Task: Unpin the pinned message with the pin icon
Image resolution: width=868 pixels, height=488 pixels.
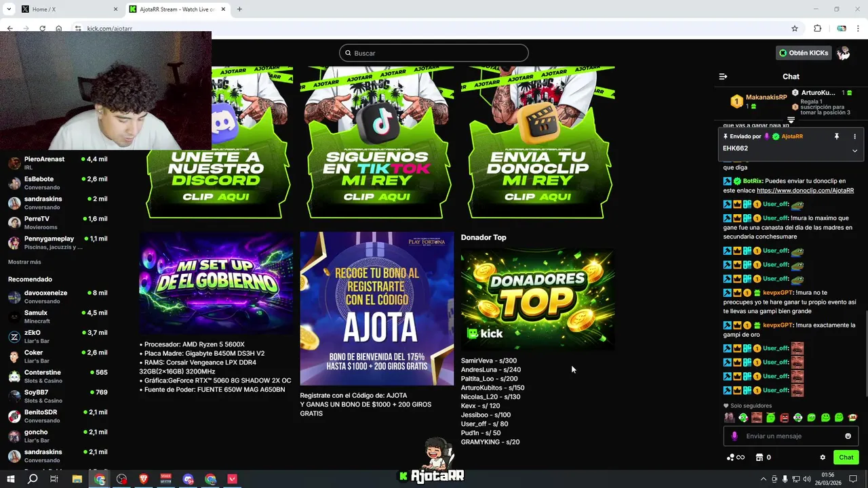Action: tap(837, 136)
